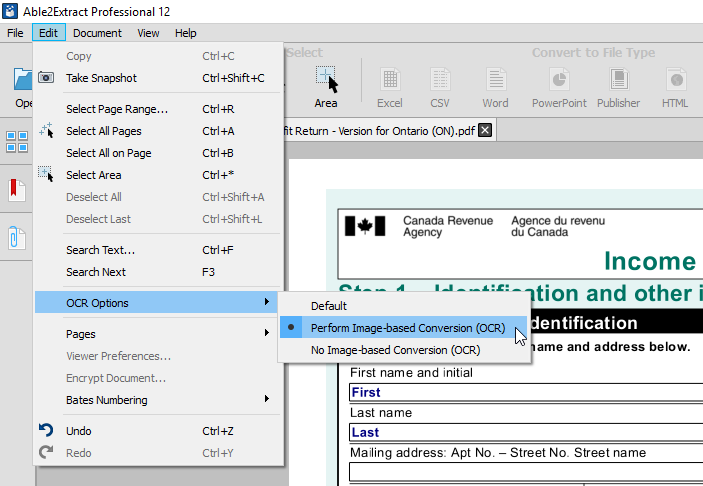Convert to PowerPoint using toolbar icon
Image resolution: width=703 pixels, height=486 pixels.
(559, 87)
